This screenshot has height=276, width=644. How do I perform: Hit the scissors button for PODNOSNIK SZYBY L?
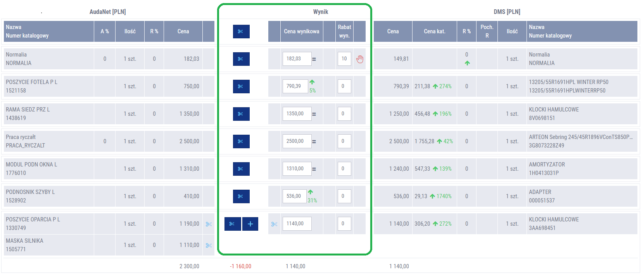pyautogui.click(x=241, y=196)
